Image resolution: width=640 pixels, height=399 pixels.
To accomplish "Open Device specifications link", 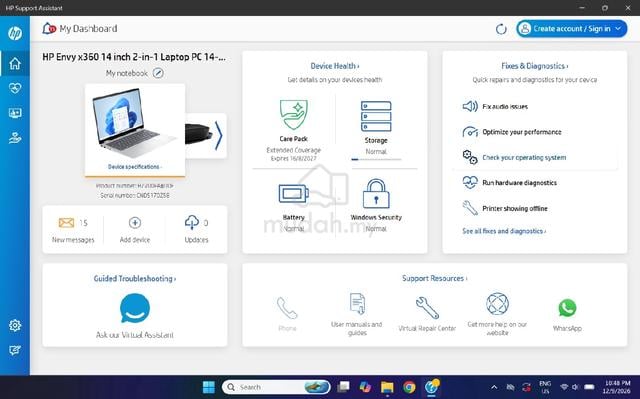I will click(x=135, y=167).
